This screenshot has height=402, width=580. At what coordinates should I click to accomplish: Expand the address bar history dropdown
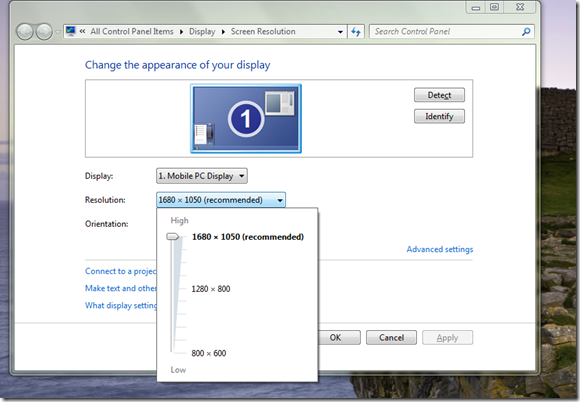point(340,32)
